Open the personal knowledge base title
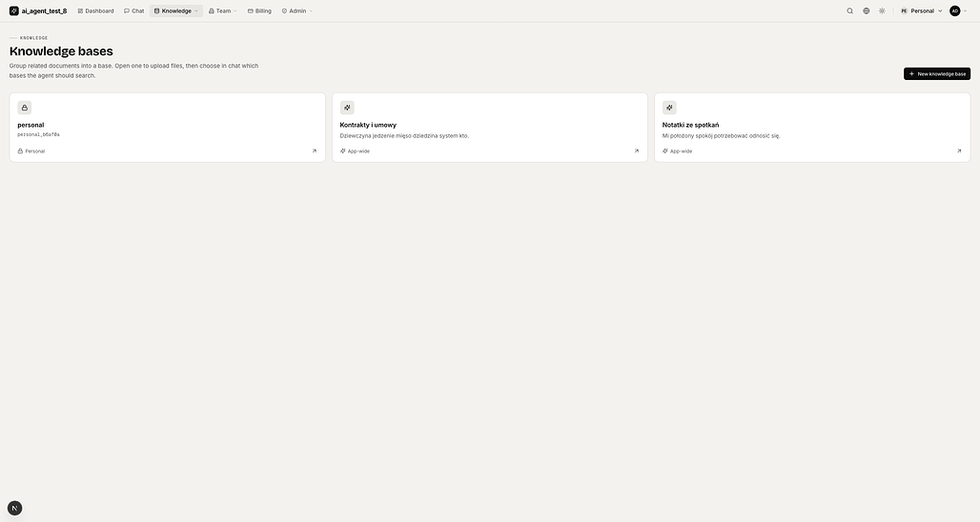 pos(31,125)
